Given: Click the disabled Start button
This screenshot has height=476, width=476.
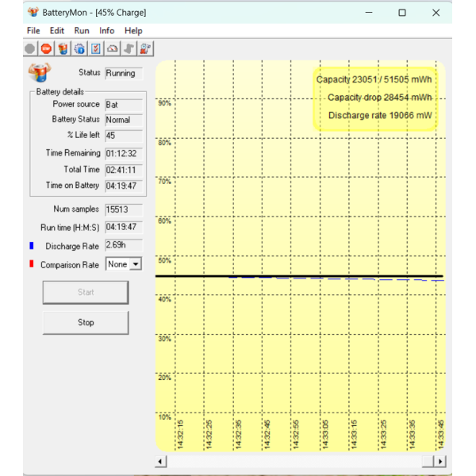Looking at the screenshot, I should pyautogui.click(x=86, y=292).
